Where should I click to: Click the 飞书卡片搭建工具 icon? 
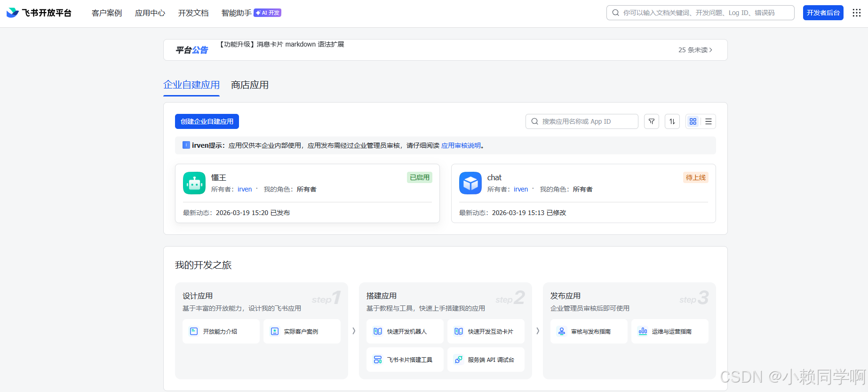coord(378,360)
